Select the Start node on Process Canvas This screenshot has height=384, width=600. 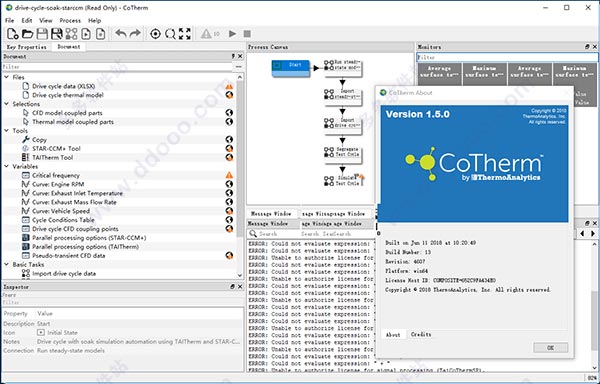pos(291,68)
